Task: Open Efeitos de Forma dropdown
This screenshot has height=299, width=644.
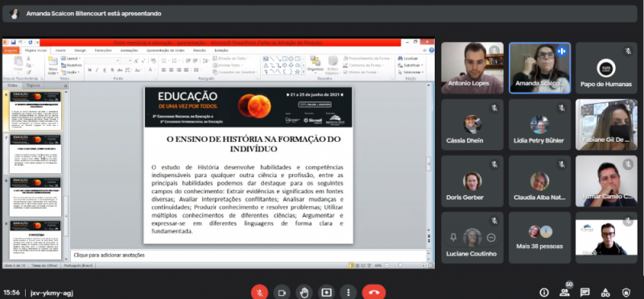Action: click(361, 72)
